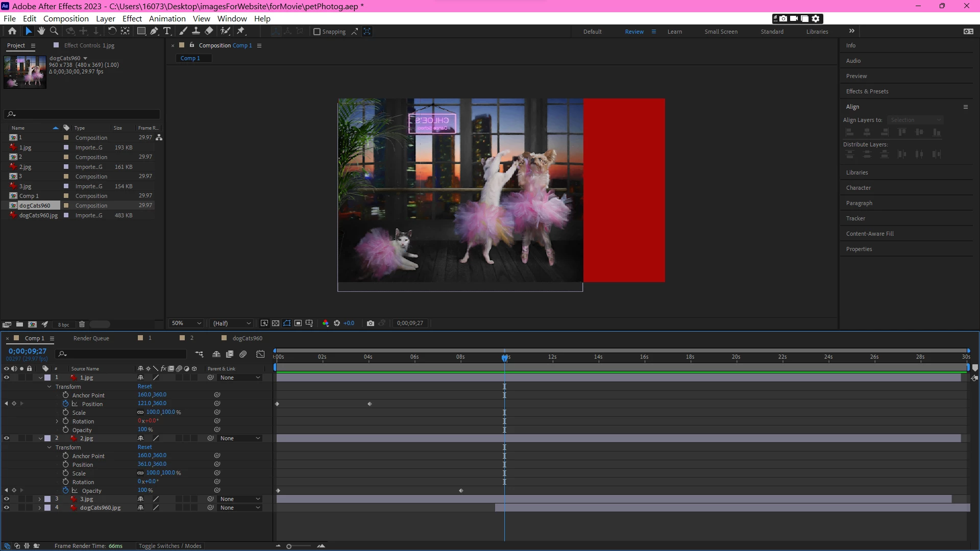Click Reset on 1.jpg Transform

click(x=144, y=386)
